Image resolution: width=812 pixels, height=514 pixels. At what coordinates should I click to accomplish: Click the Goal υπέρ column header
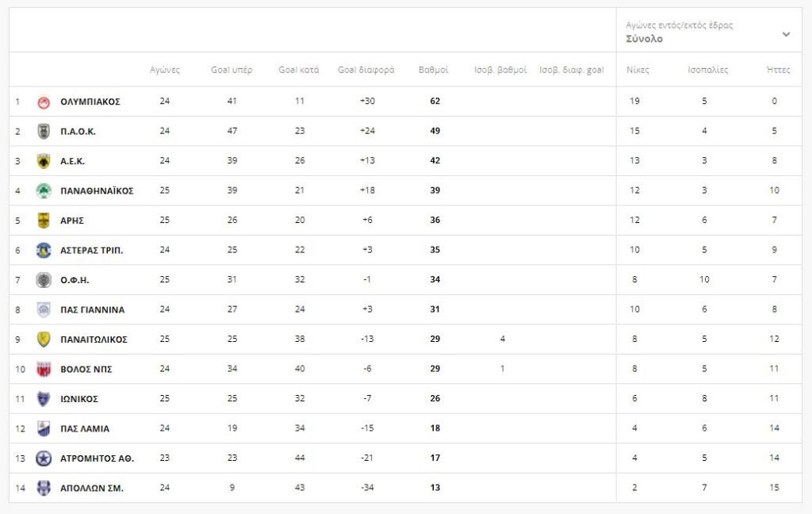(232, 70)
